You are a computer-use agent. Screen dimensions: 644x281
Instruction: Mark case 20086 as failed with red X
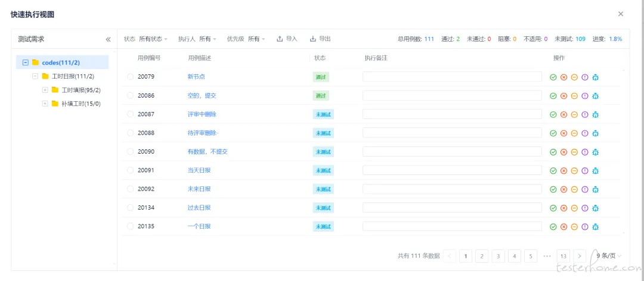(564, 96)
